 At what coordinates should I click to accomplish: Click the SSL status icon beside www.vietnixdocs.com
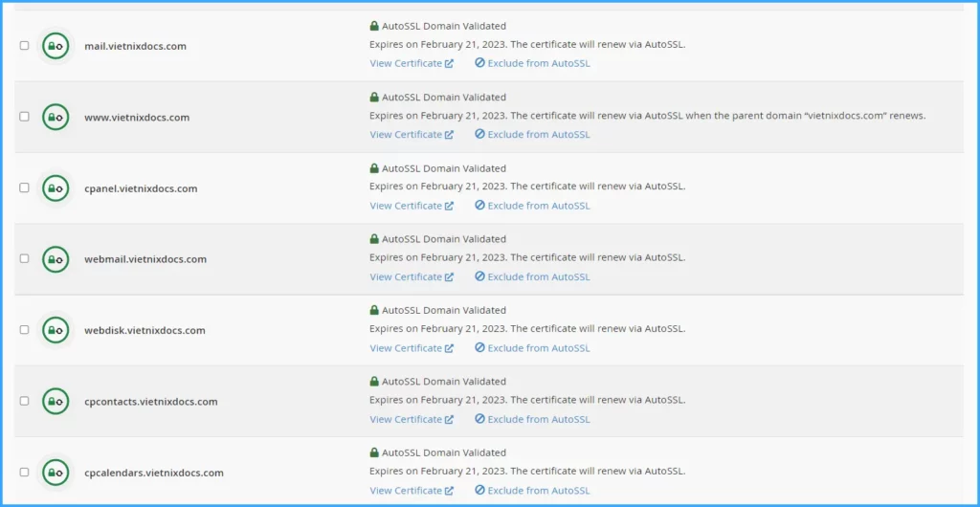(56, 117)
